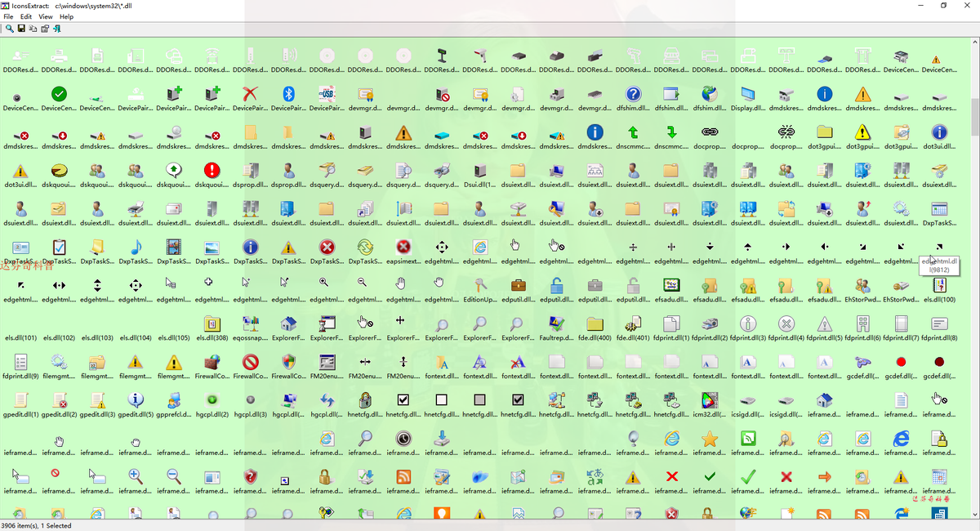Open the Edit menu
The width and height of the screenshot is (980, 531).
point(26,16)
